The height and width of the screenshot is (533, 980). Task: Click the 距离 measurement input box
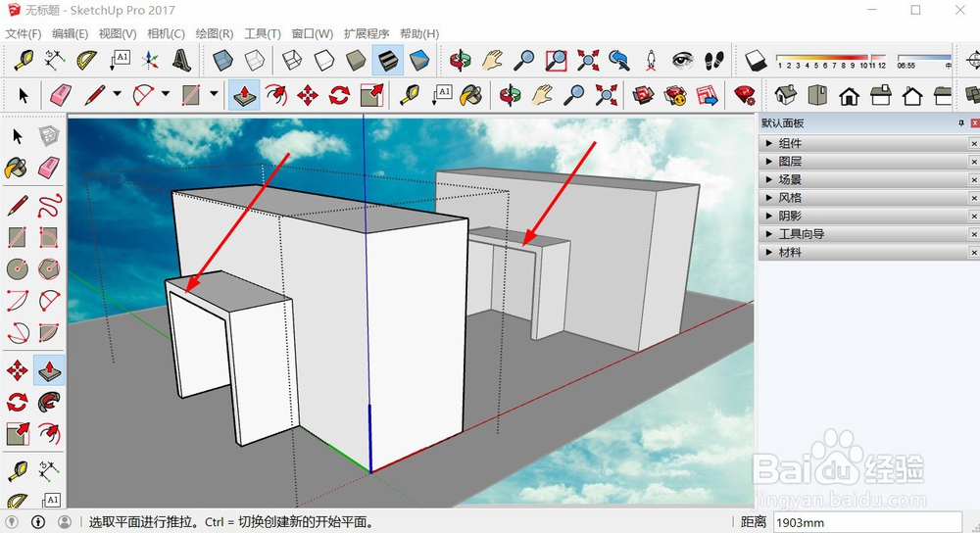(x=867, y=522)
